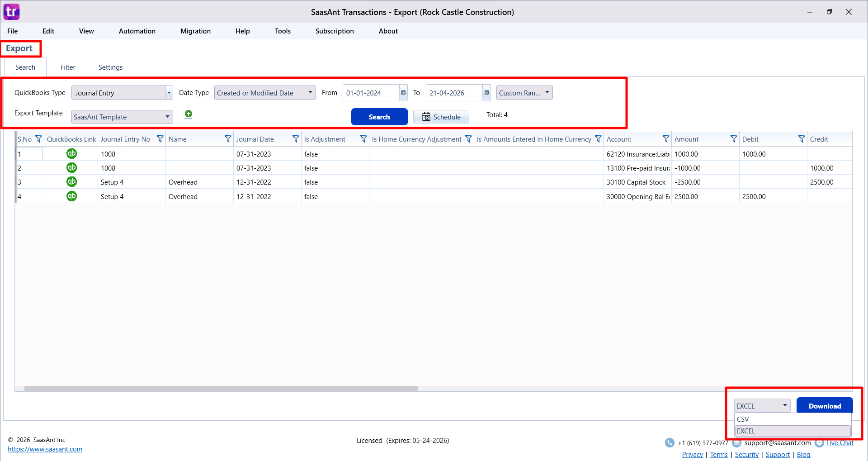
Task: Open the Privacy link
Action: [693, 455]
